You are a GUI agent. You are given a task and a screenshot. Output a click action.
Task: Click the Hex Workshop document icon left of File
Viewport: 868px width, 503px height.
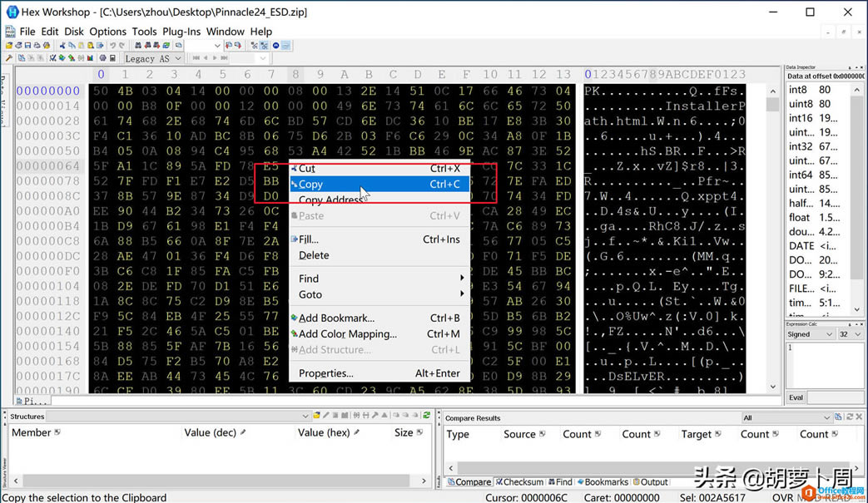click(x=10, y=32)
